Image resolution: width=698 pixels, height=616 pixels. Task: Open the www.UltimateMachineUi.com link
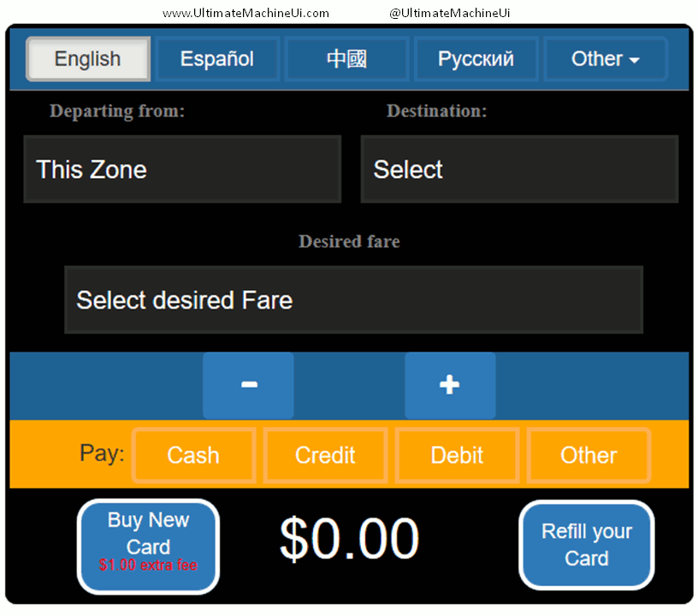245,13
